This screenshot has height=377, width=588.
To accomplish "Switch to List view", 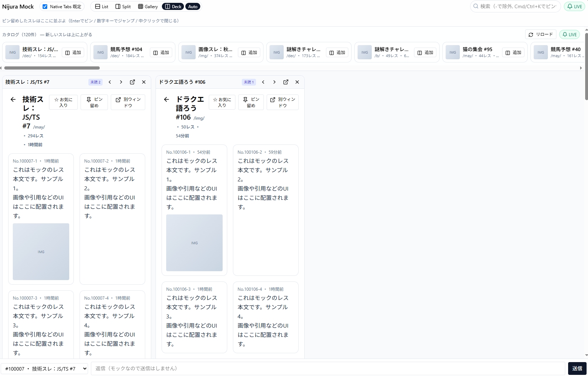I will pos(102,6).
